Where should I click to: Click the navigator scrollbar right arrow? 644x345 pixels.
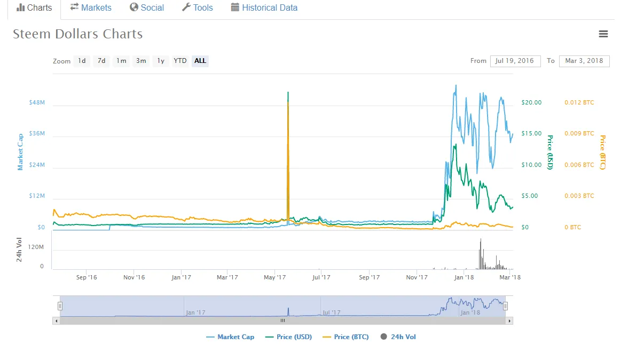tap(510, 321)
